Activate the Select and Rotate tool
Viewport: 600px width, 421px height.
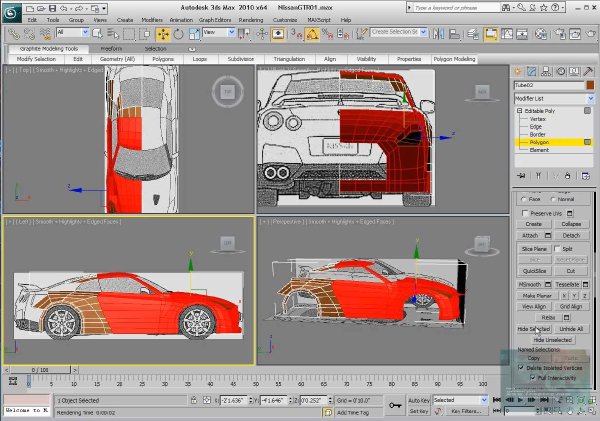click(x=179, y=34)
